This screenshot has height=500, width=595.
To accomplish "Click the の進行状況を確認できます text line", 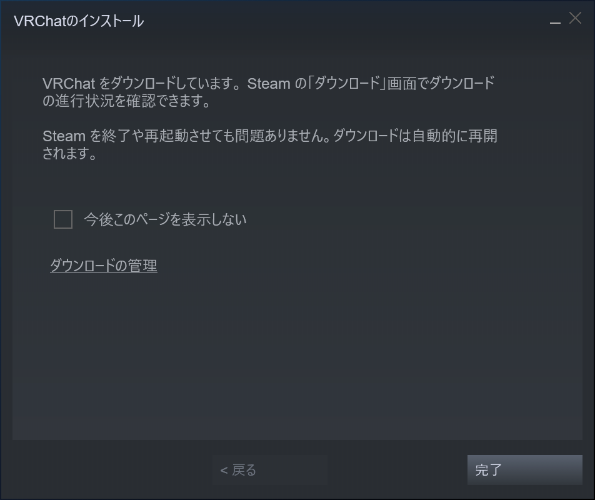I will pyautogui.click(x=126, y=101).
